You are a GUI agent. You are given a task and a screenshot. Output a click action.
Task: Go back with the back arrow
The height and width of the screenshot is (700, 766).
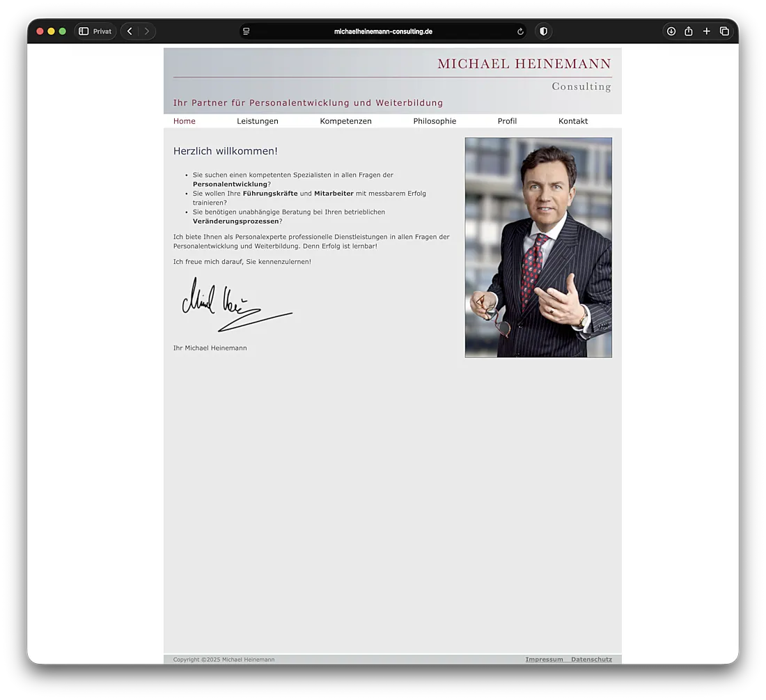130,31
